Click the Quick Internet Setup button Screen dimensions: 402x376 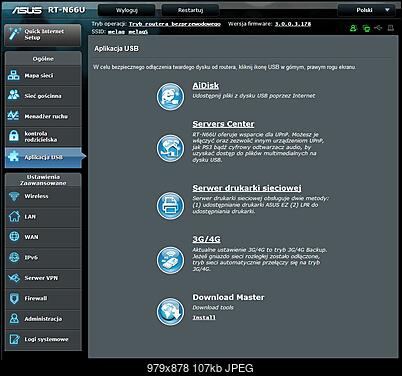[43, 35]
